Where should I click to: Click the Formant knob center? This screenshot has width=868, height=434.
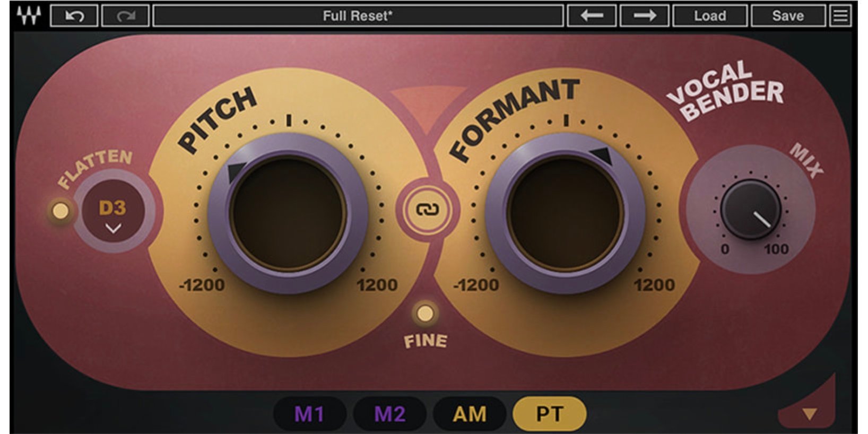pyautogui.click(x=565, y=212)
